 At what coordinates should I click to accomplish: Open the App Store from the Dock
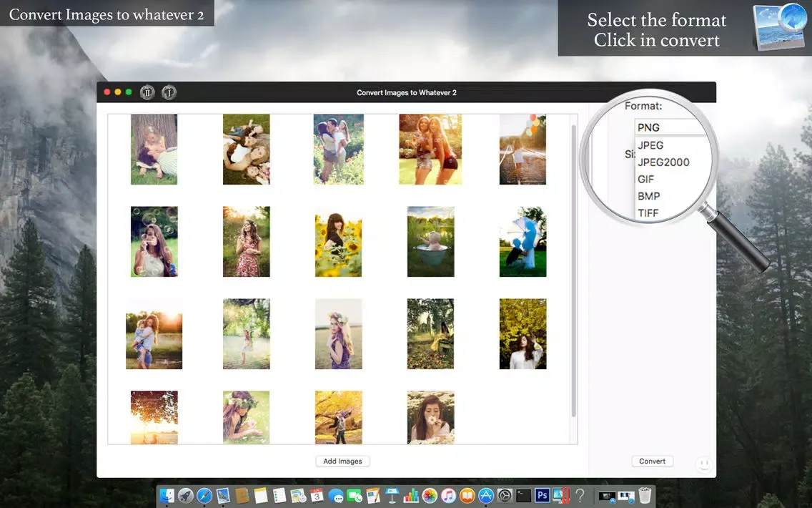click(x=484, y=494)
